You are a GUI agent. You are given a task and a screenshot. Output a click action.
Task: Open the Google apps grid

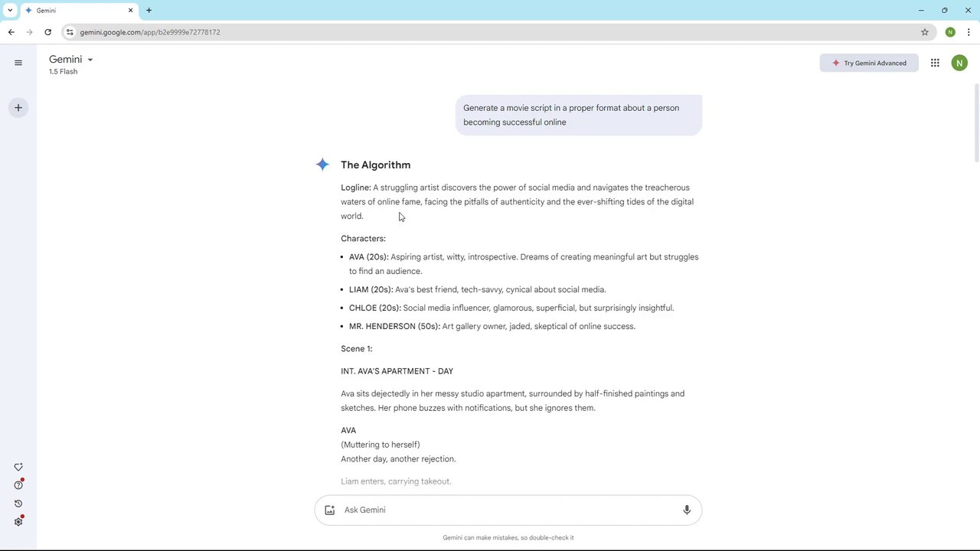(x=935, y=63)
